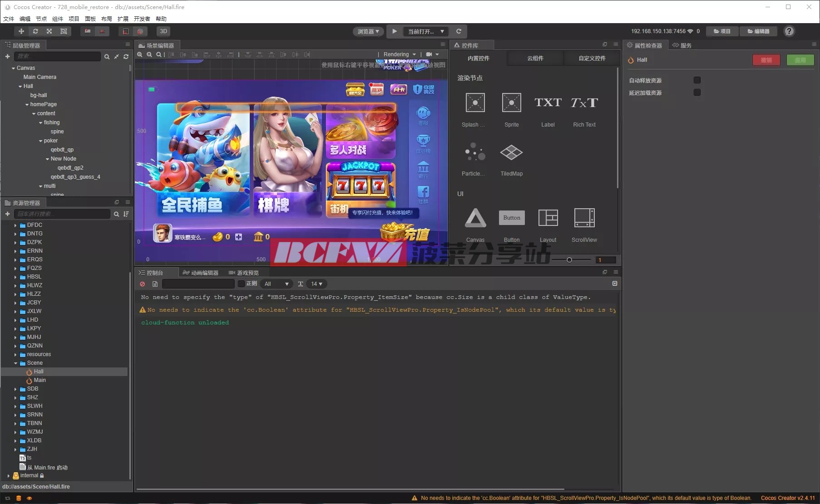Click the 3D view mode button
The width and height of the screenshot is (820, 504).
[163, 31]
